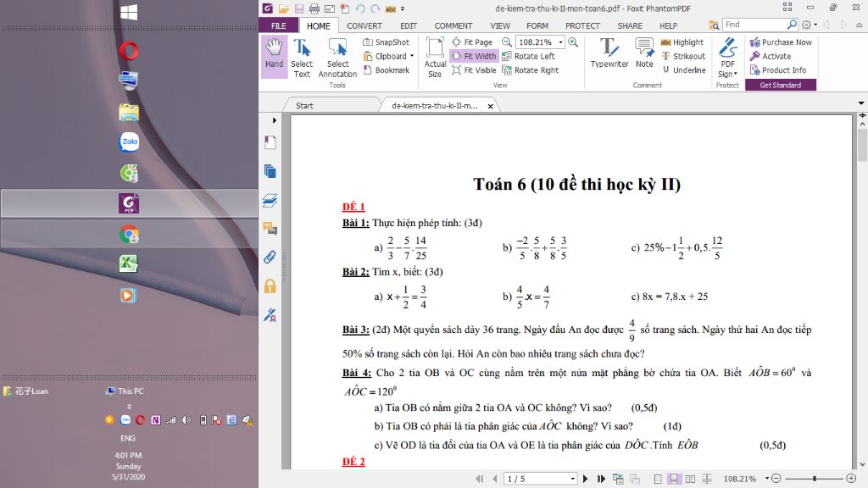This screenshot has height=488, width=868.
Task: Take a SnapShot of the page
Action: pyautogui.click(x=386, y=42)
